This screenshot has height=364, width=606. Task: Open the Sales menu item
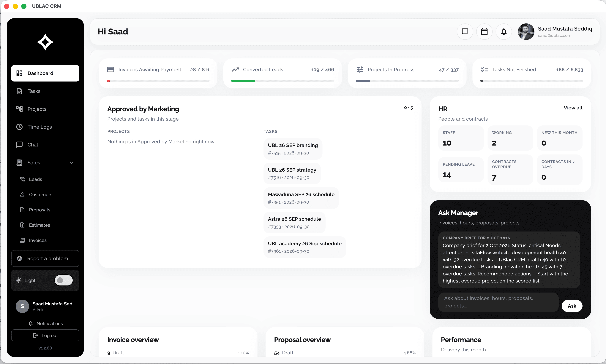pos(45,163)
